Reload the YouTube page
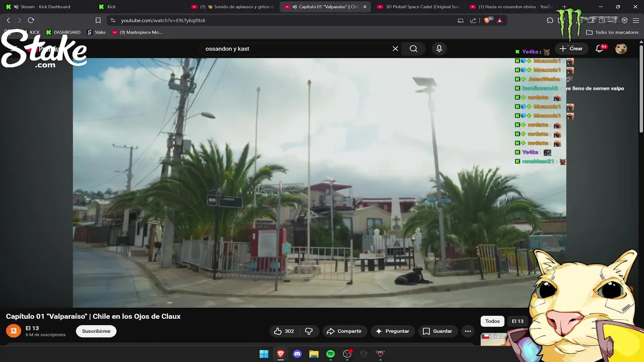 click(x=31, y=20)
